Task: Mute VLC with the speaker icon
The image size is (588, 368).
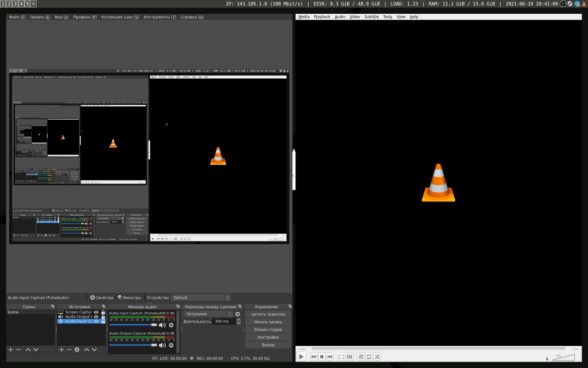Action: (547, 359)
